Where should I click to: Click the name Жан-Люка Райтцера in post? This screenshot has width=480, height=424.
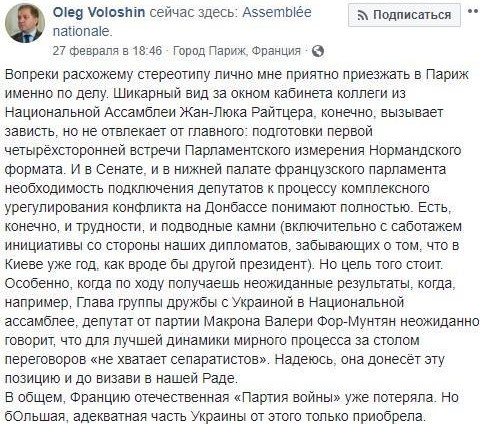click(x=246, y=112)
